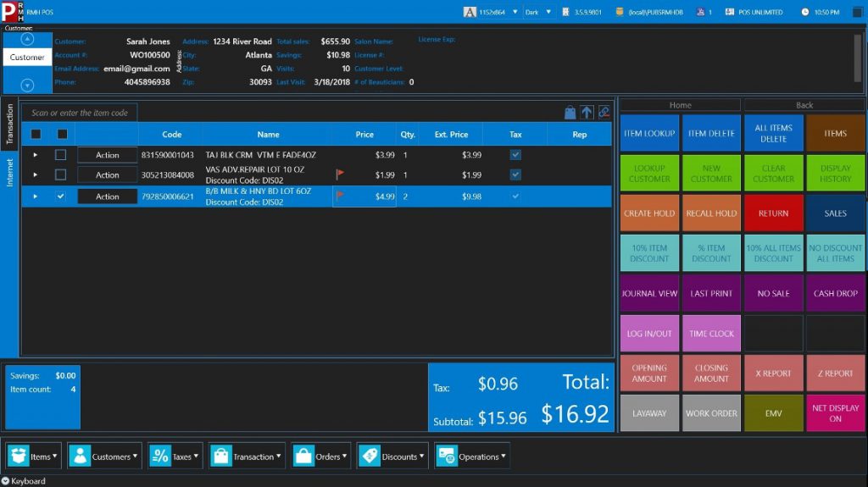Click the link icon above the item table
Viewport: 868px width, 487px height.
pos(604,112)
